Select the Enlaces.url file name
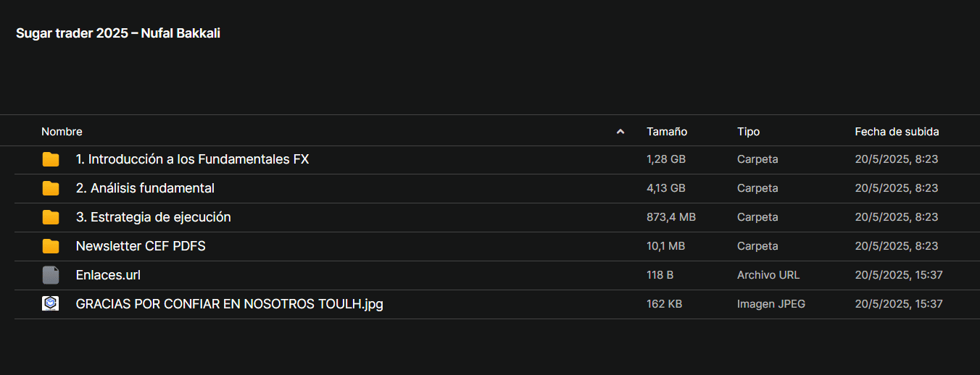The height and width of the screenshot is (375, 980). 108,275
